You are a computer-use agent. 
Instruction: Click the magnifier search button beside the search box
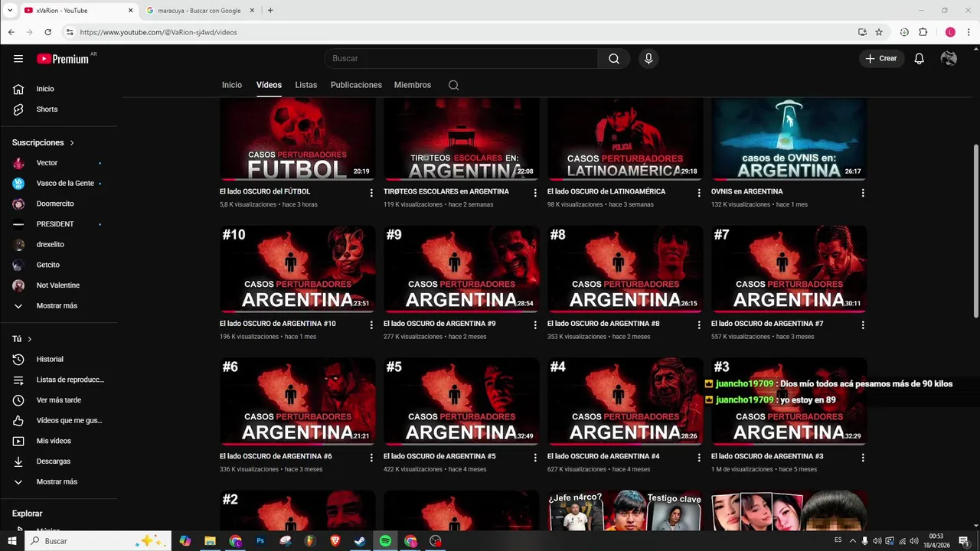(614, 59)
